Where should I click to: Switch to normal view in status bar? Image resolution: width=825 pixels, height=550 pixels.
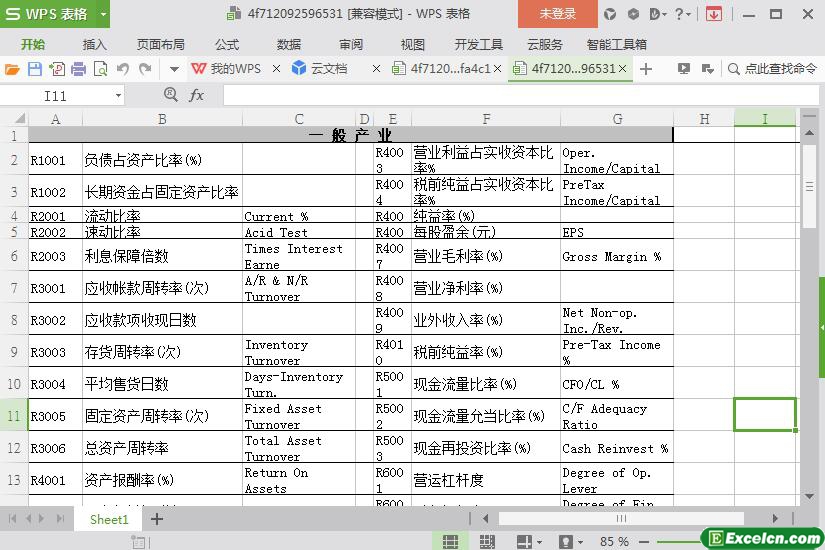point(451,541)
